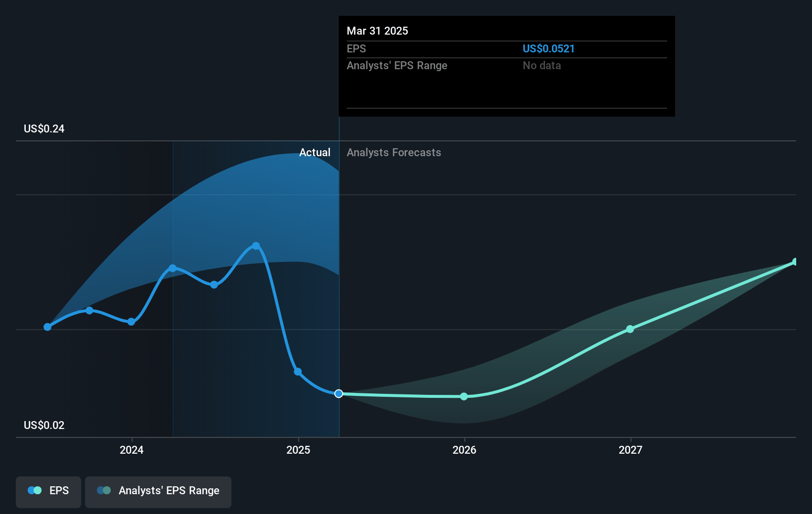This screenshot has width=812, height=514.
Task: Click the 2026 x-axis label
Action: 464,450
